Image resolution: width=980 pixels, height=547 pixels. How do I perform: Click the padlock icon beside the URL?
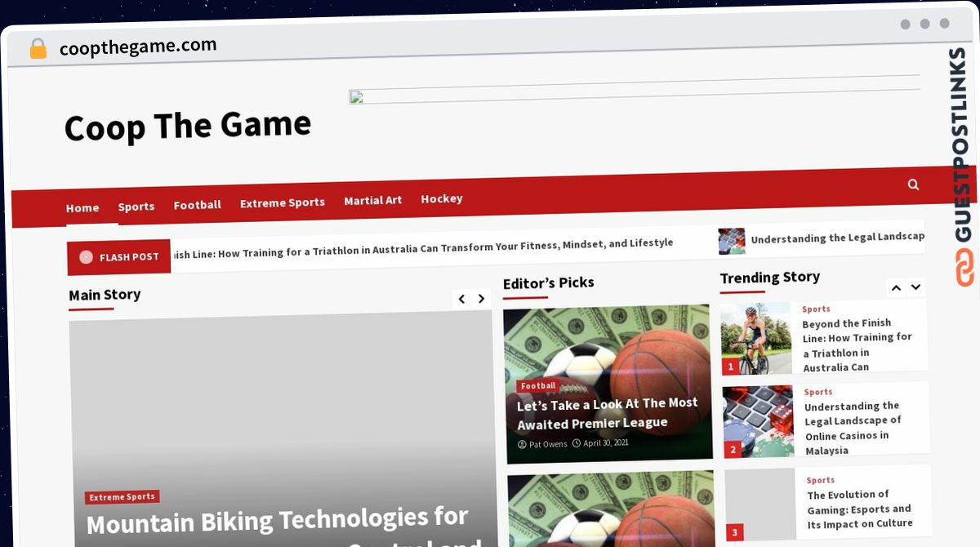[x=38, y=49]
